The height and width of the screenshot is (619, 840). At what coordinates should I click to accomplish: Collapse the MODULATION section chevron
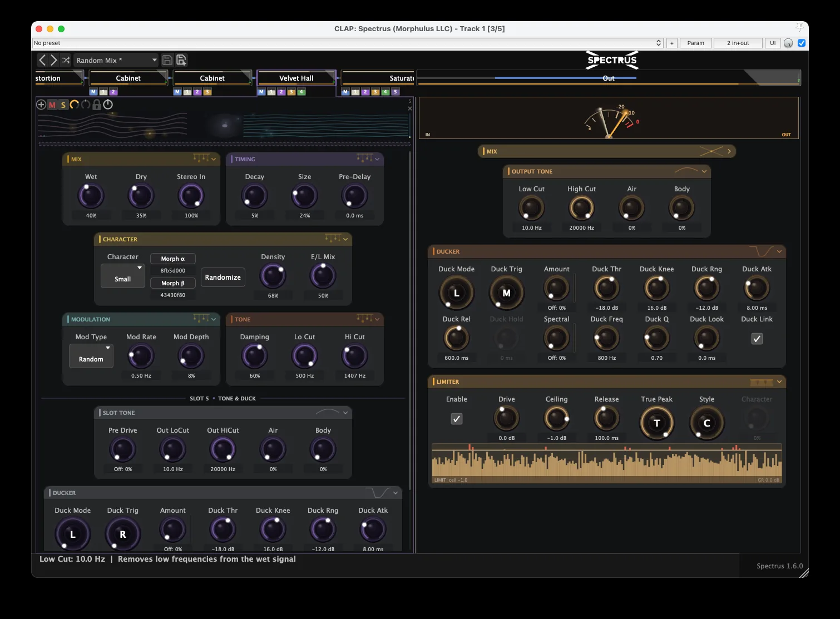pos(214,319)
